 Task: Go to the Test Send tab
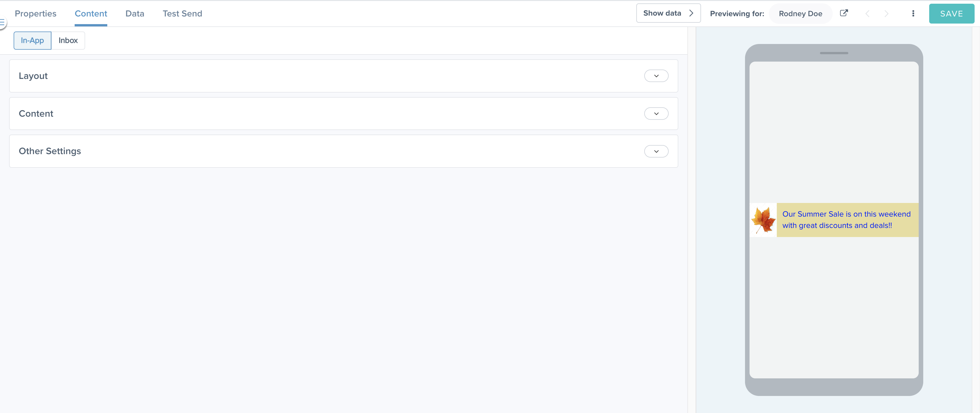[182, 13]
